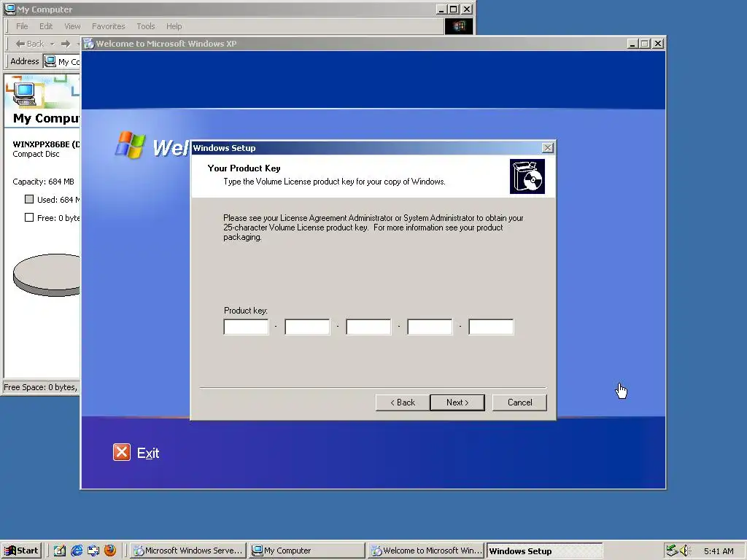Click the fifth Product key input box
The width and height of the screenshot is (747, 560).
click(x=491, y=327)
